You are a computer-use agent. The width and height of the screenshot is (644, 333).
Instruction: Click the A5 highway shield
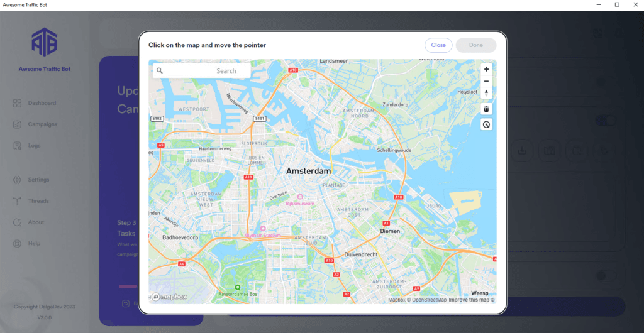[x=161, y=145]
